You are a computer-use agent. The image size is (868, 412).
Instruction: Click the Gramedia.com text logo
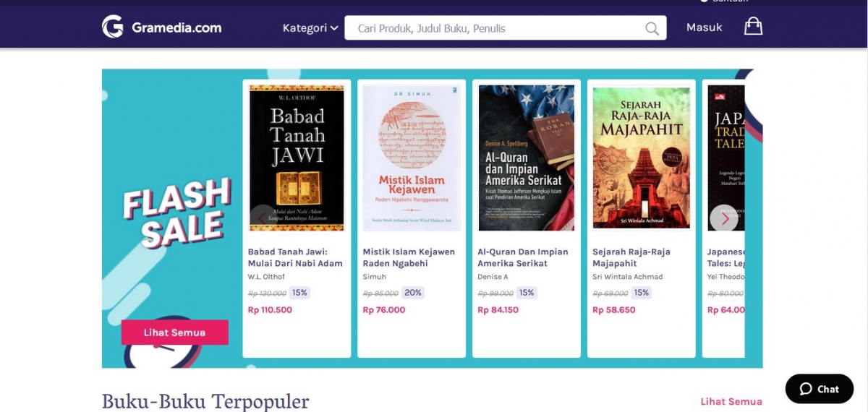click(x=176, y=28)
